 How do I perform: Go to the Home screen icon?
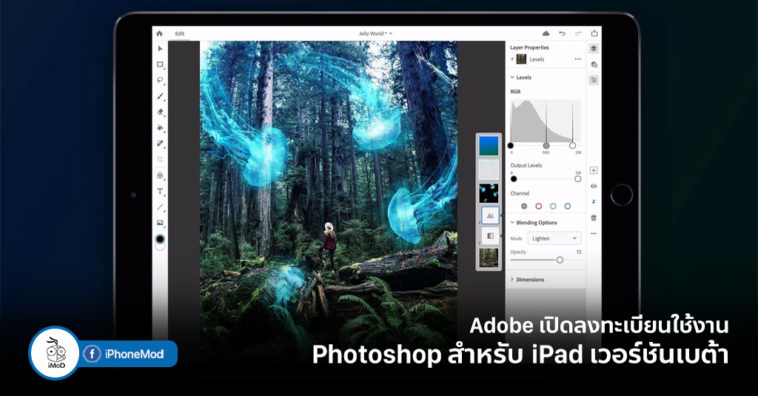point(160,33)
